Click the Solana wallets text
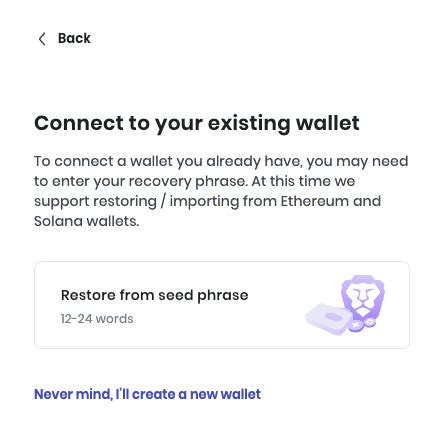Screen dimensions: 447x432 point(86,221)
